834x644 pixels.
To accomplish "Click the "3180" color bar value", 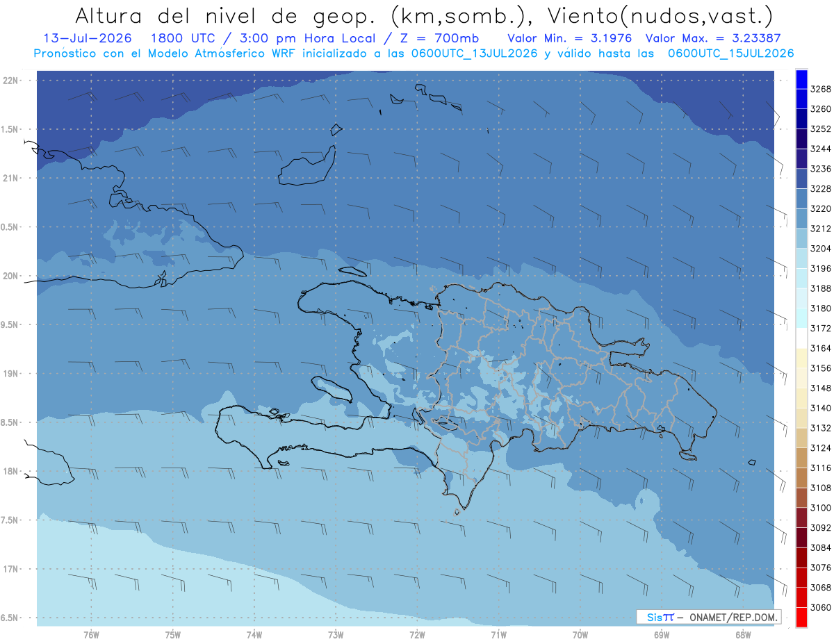I will coord(821,308).
